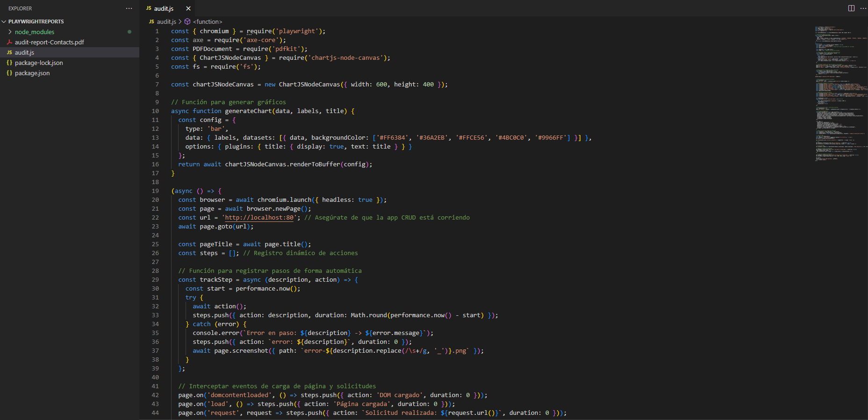868x420 pixels.
Task: Click the 'bar' chart type string
Action: coord(216,129)
